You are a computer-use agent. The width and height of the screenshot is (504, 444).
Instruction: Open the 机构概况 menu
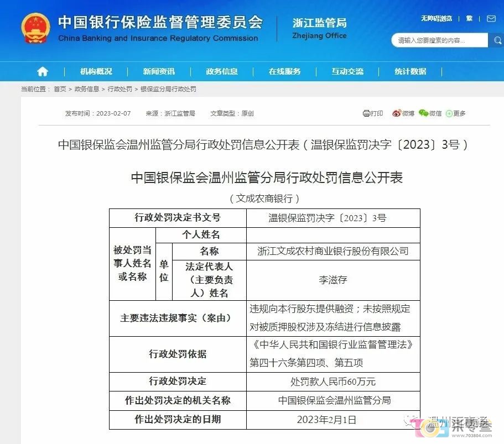(96, 71)
